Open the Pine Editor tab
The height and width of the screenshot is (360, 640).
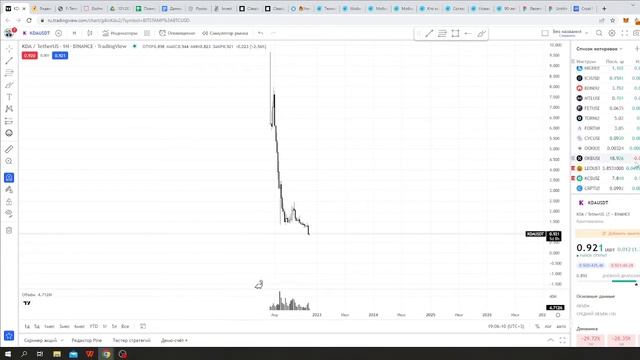click(x=87, y=340)
